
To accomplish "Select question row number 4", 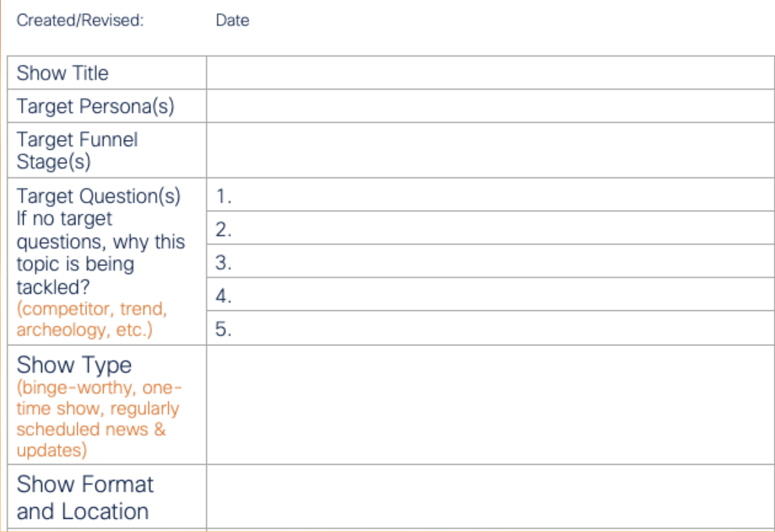I will [489, 295].
